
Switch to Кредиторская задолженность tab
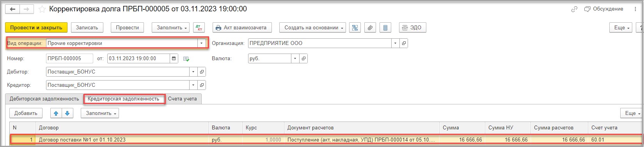tap(123, 99)
